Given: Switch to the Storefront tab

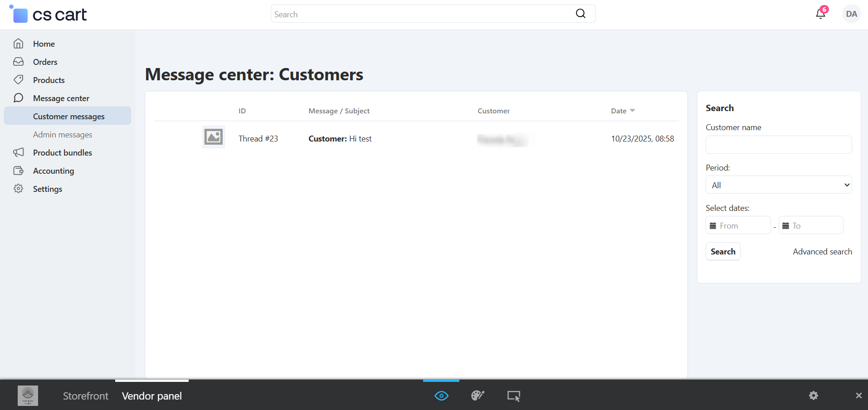Looking at the screenshot, I should point(86,396).
